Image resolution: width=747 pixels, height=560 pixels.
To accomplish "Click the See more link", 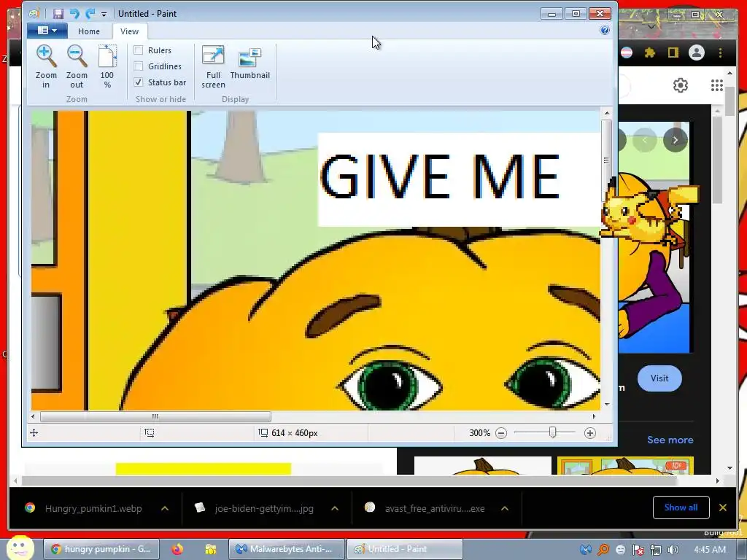I will [x=670, y=440].
